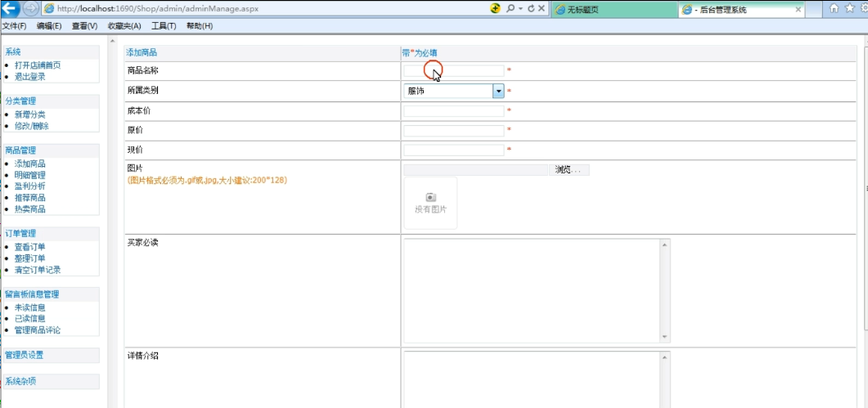Click the 打开店铺首页 link
Screen dimensions: 868x408
[38, 65]
